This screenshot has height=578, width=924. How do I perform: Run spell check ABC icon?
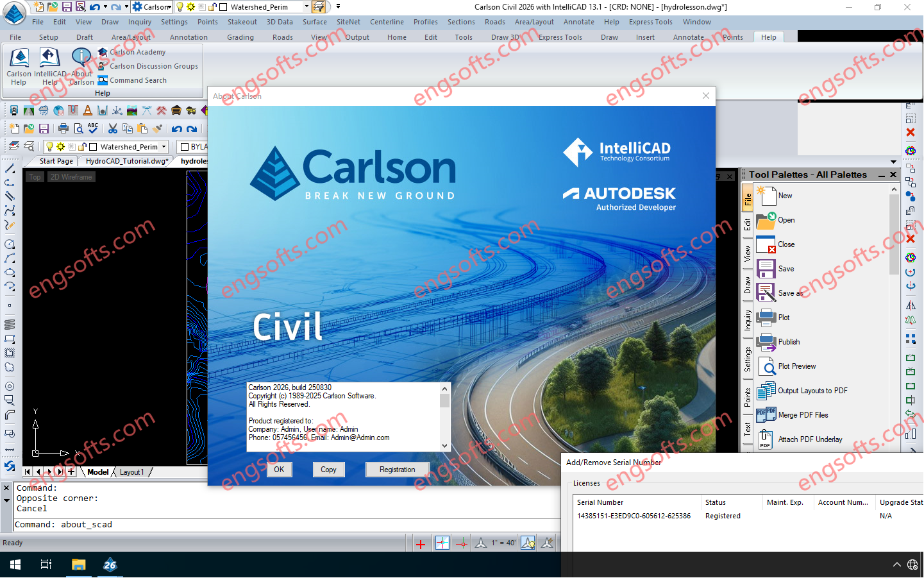93,128
